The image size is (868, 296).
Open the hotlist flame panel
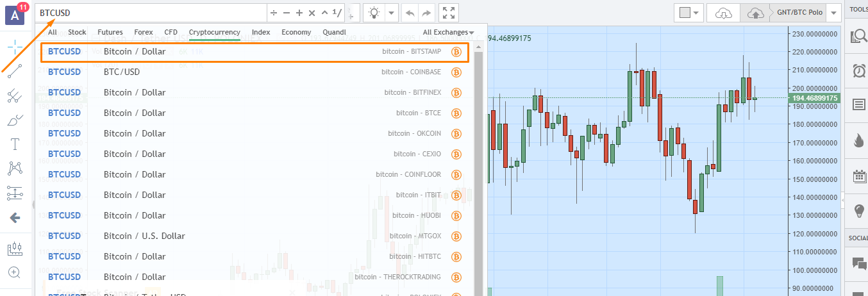pyautogui.click(x=858, y=141)
